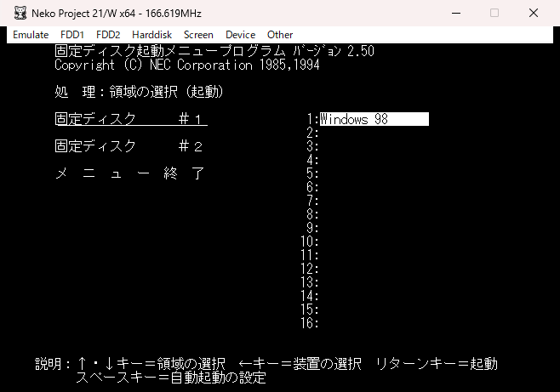This screenshot has width=560, height=392.
Task: Click partition slot 4: label
Action: coord(312,160)
